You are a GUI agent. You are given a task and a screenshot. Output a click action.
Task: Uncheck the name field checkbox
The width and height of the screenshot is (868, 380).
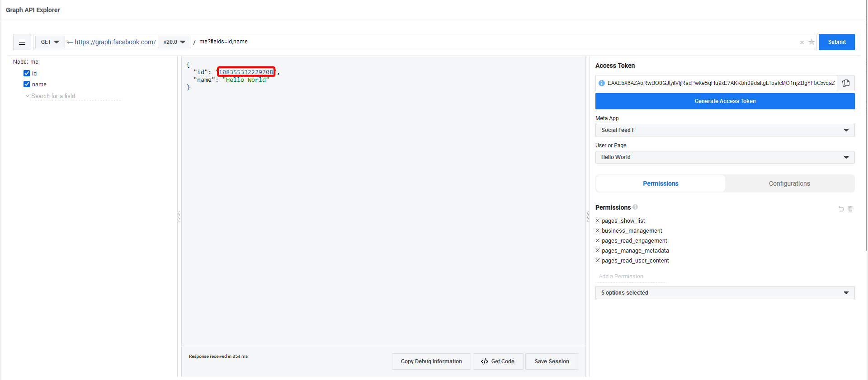(27, 84)
